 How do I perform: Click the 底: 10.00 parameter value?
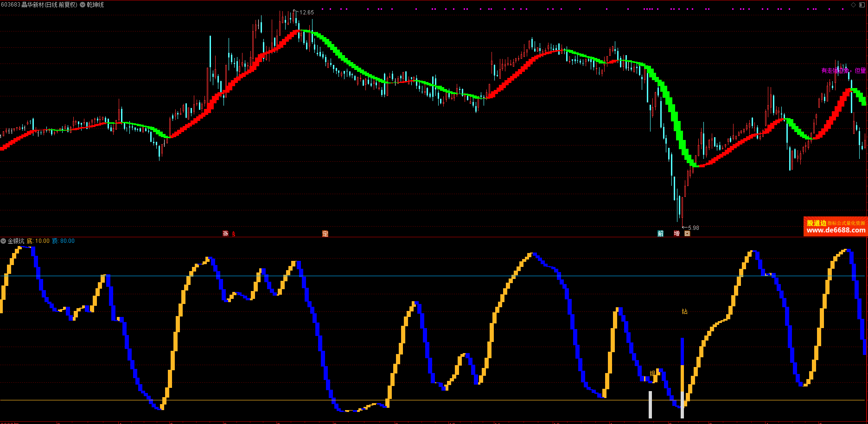38,241
